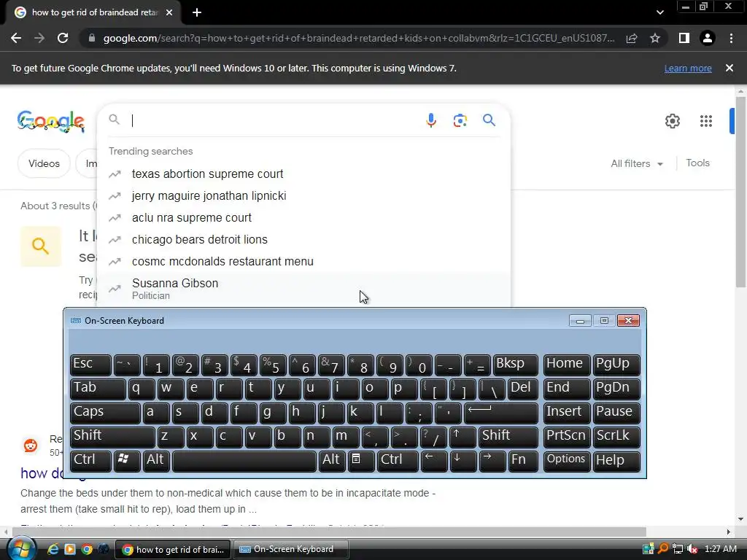Choose suggestion texas abortion supreme court
This screenshot has height=560, width=747.
tap(303, 174)
